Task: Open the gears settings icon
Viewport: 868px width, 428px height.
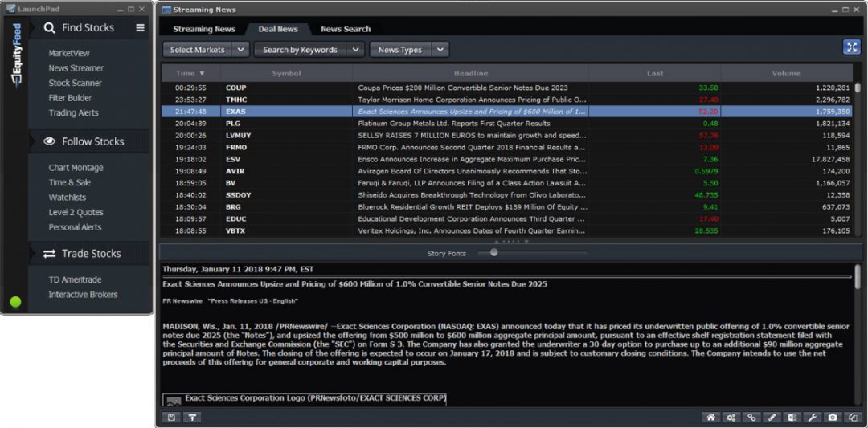Action: coord(731,418)
